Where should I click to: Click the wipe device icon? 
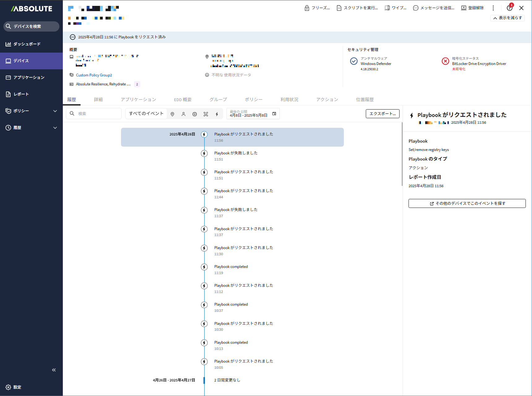click(x=387, y=8)
